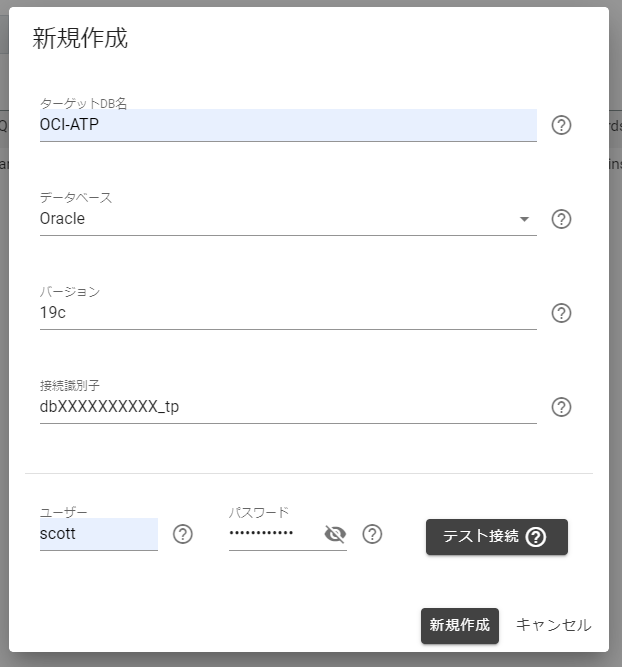Open help for ターゲットDB名 field
The image size is (622, 667).
pyautogui.click(x=561, y=125)
